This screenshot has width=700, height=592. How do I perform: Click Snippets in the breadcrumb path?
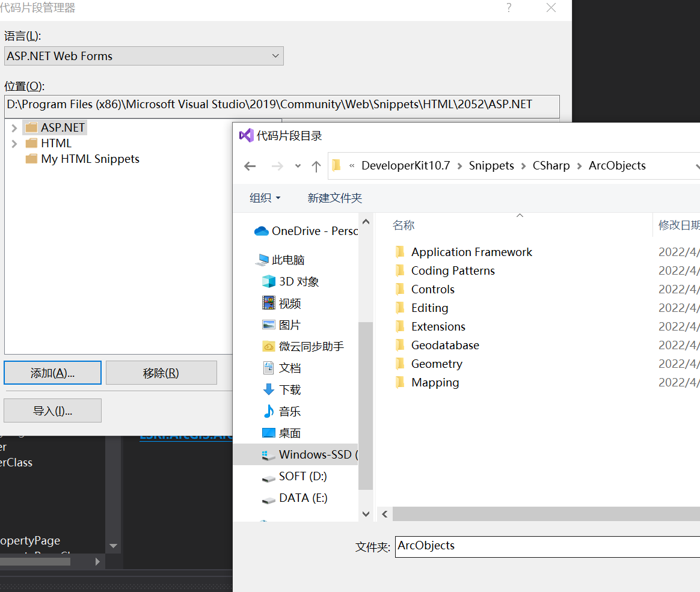[491, 166]
